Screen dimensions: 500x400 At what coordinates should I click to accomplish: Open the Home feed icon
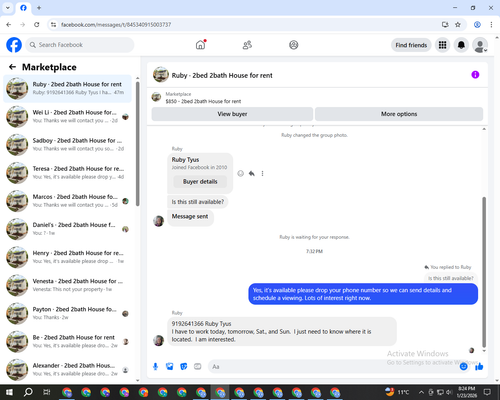click(x=200, y=45)
